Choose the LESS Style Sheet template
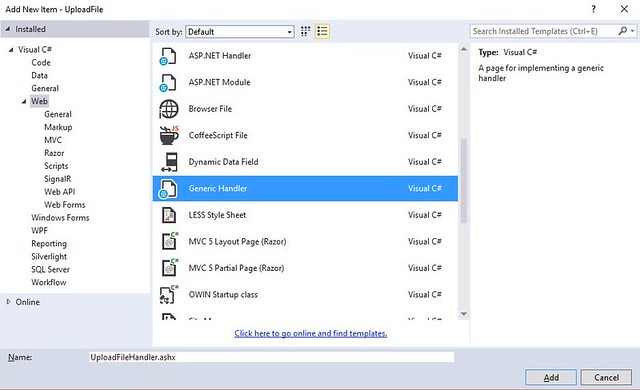This screenshot has width=640, height=390. click(305, 215)
